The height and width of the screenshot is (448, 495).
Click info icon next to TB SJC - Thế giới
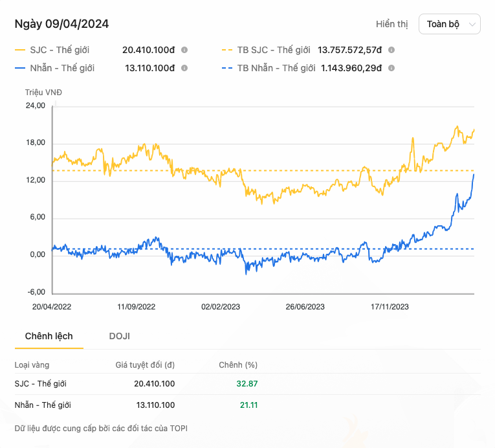click(391, 50)
